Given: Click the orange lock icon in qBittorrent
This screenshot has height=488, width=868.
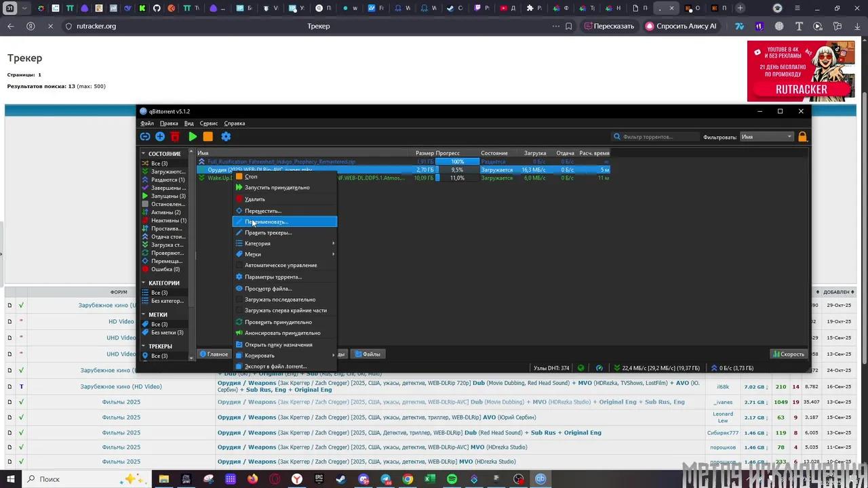Looking at the screenshot, I should 802,136.
